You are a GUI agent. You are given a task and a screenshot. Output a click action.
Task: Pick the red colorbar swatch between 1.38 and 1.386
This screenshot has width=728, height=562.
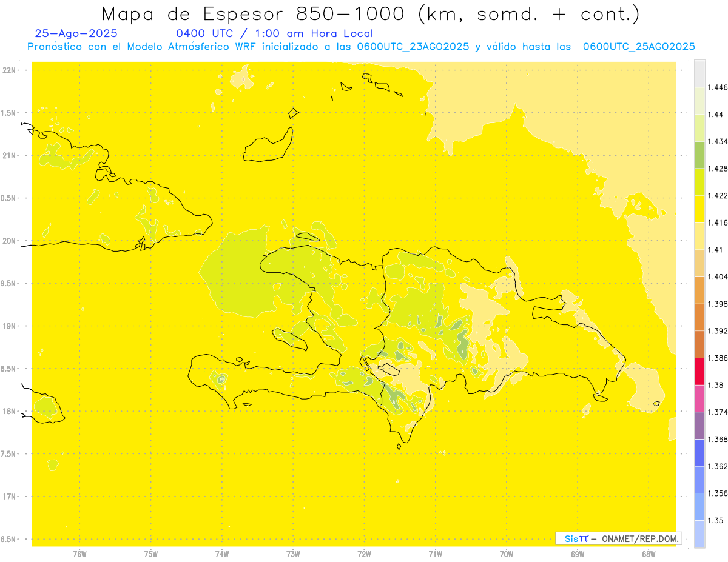click(699, 372)
